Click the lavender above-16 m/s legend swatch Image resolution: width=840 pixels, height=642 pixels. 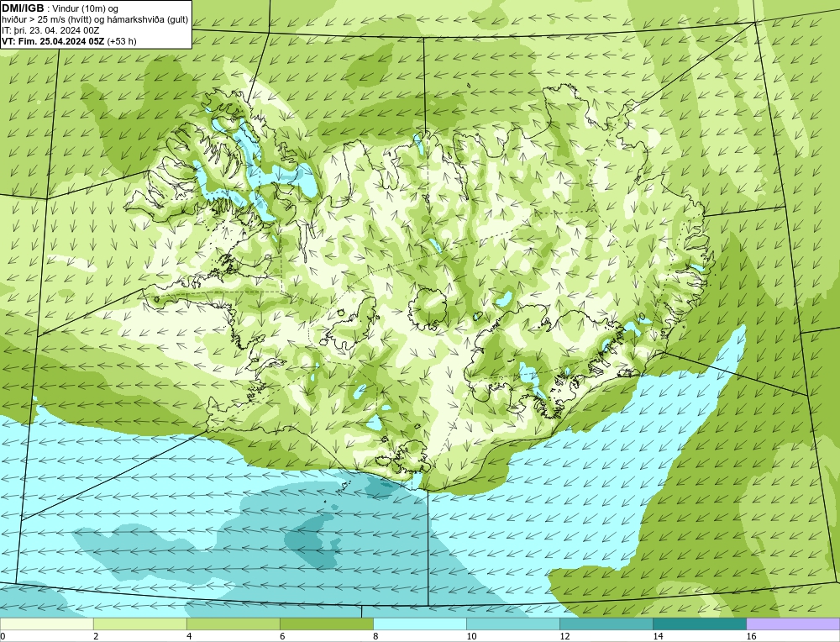click(x=793, y=624)
